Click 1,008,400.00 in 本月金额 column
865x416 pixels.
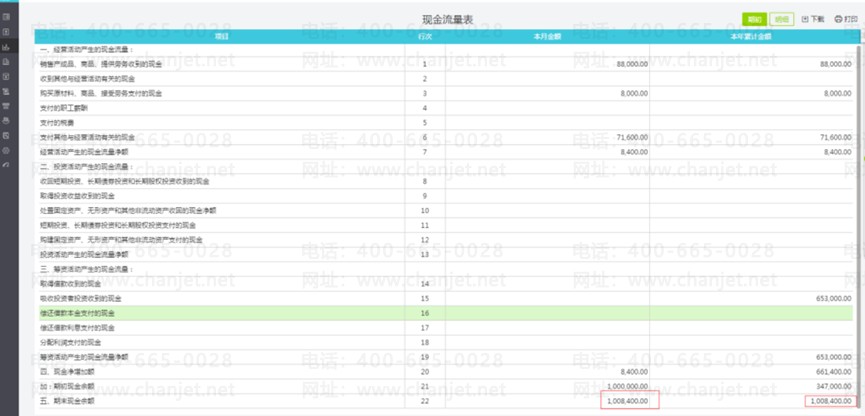click(x=628, y=401)
